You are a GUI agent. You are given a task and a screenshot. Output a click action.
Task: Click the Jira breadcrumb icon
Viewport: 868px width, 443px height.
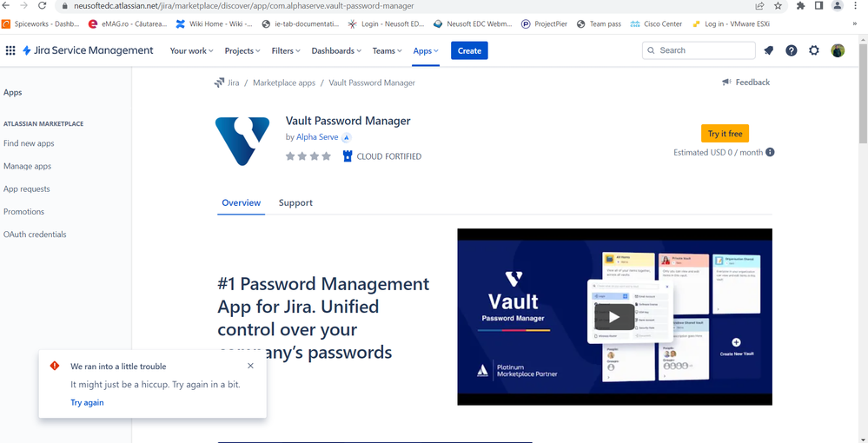[x=219, y=83]
